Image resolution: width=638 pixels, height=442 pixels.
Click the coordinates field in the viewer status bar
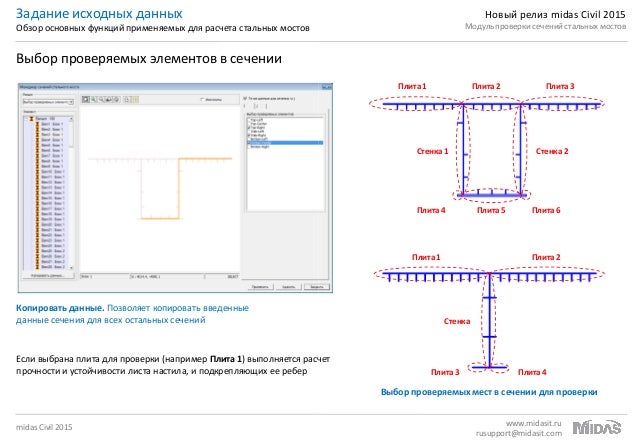coord(167,276)
